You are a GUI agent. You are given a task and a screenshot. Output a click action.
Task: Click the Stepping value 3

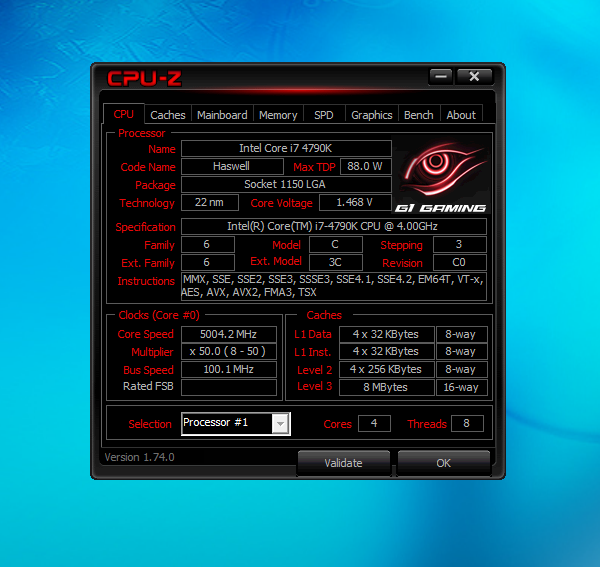(460, 244)
